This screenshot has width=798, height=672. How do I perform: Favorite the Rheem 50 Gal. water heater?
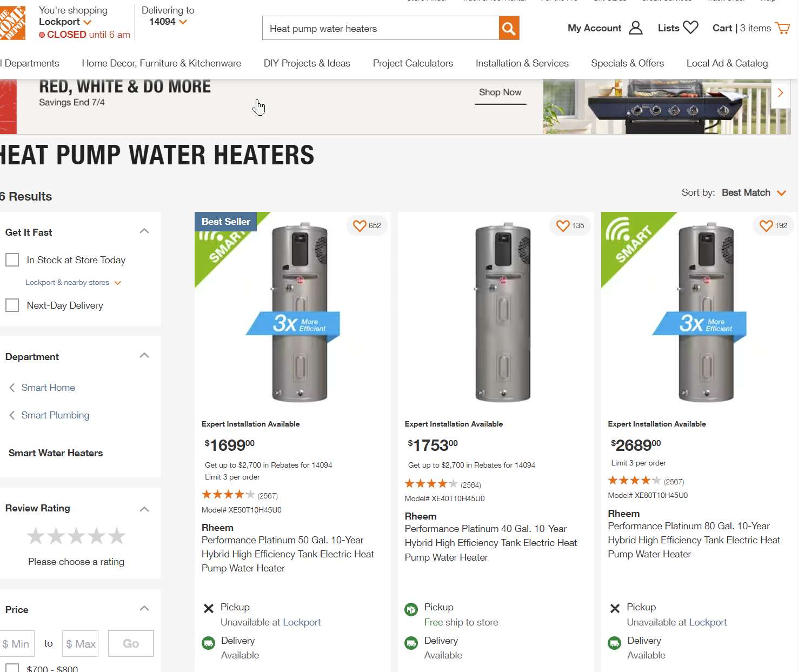[360, 225]
